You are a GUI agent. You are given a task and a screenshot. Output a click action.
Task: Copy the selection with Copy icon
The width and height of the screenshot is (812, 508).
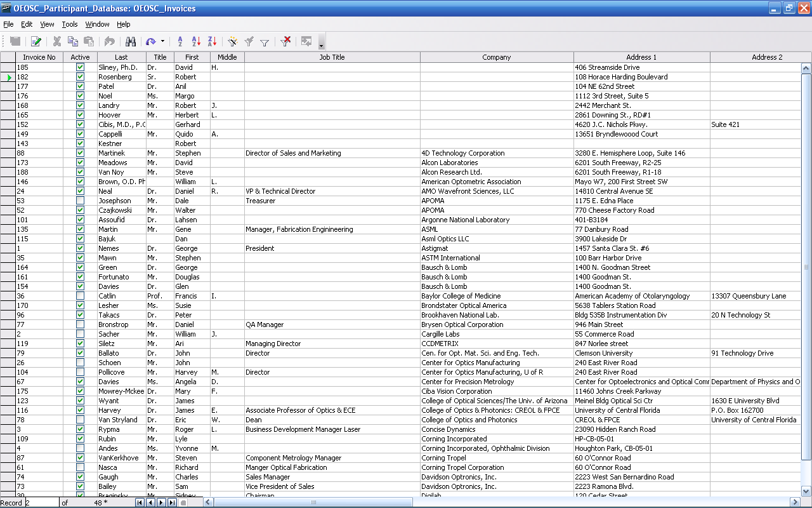(74, 41)
